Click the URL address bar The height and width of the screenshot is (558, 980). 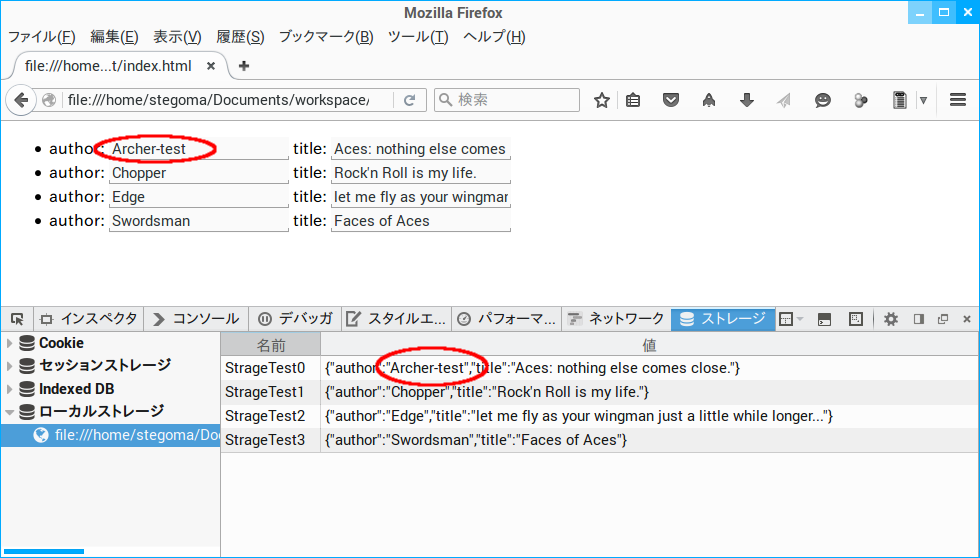pos(218,100)
